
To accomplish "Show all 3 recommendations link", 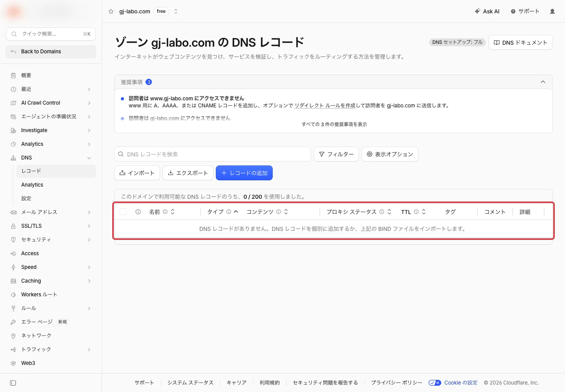I will pos(334,124).
